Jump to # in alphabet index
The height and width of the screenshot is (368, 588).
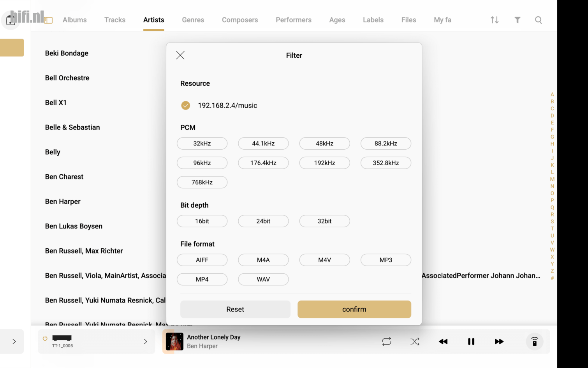coord(552,278)
